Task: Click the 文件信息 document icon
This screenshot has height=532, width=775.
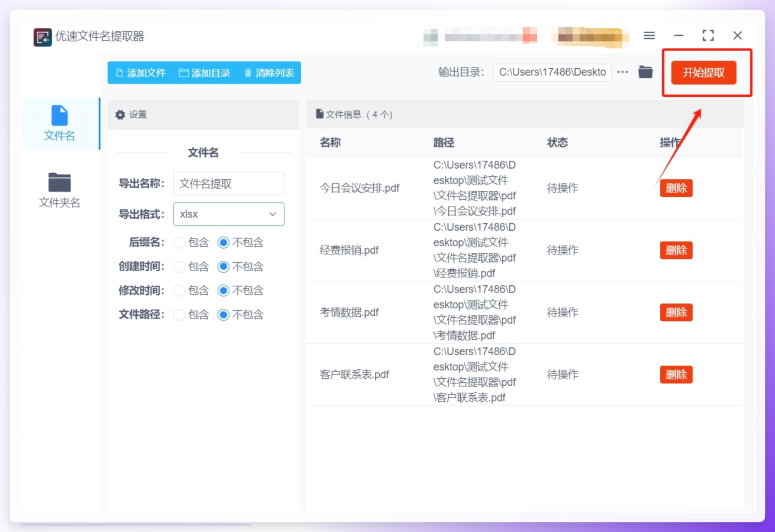Action: coord(320,114)
